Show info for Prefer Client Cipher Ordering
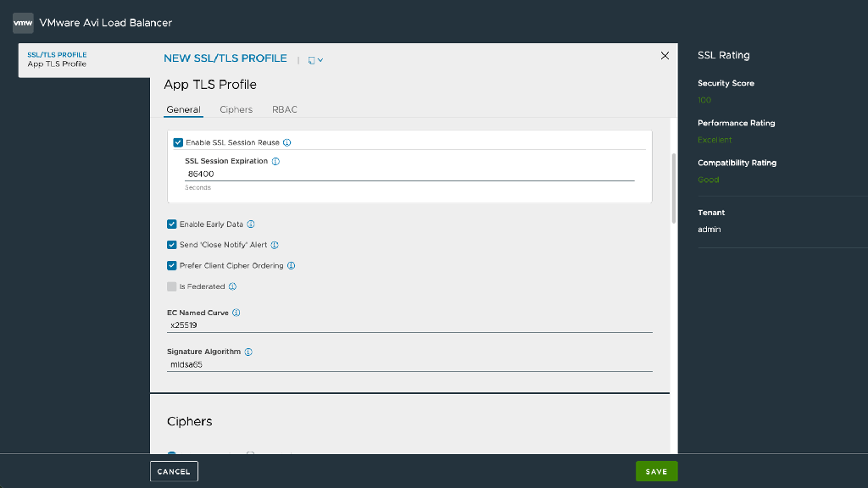Screen dimensions: 868x488 292,266
